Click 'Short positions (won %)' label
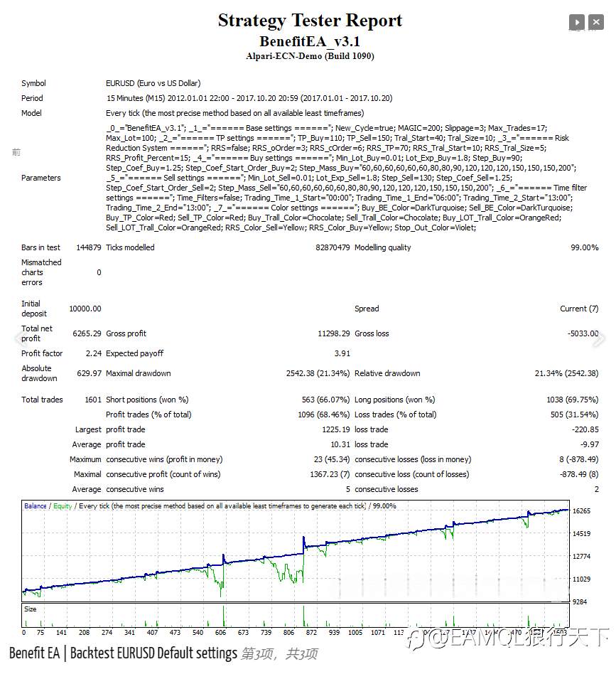 tap(147, 400)
